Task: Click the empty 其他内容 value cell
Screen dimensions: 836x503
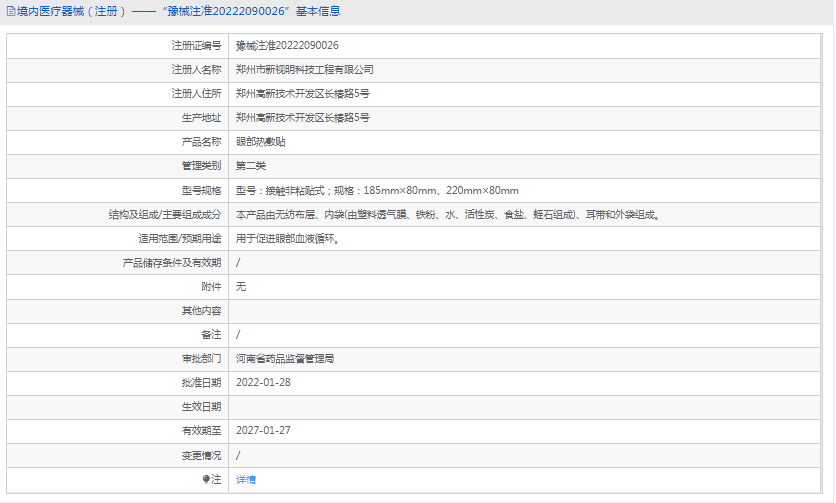Action: pos(526,310)
